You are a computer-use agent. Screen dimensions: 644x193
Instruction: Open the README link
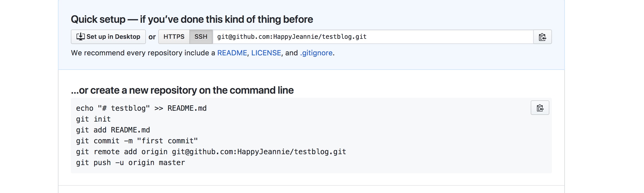click(232, 53)
